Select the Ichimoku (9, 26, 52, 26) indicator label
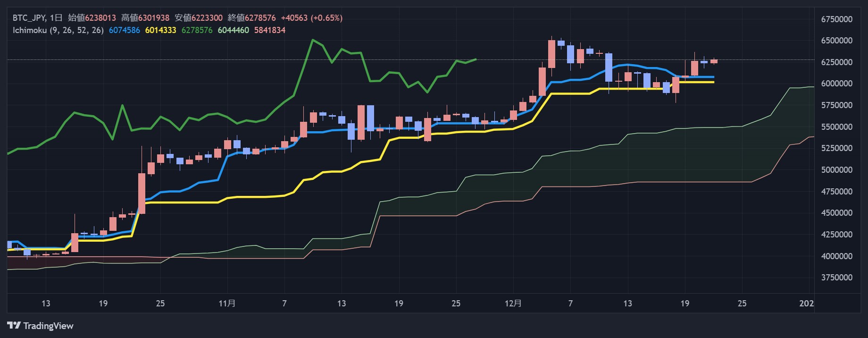Image resolution: width=868 pixels, height=338 pixels. [58, 30]
